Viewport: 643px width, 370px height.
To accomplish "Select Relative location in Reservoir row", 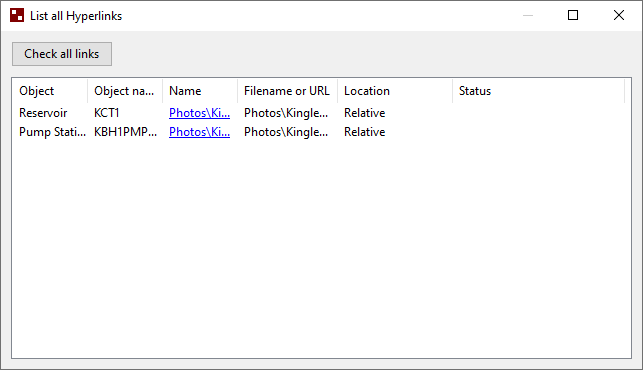I will pos(365,113).
